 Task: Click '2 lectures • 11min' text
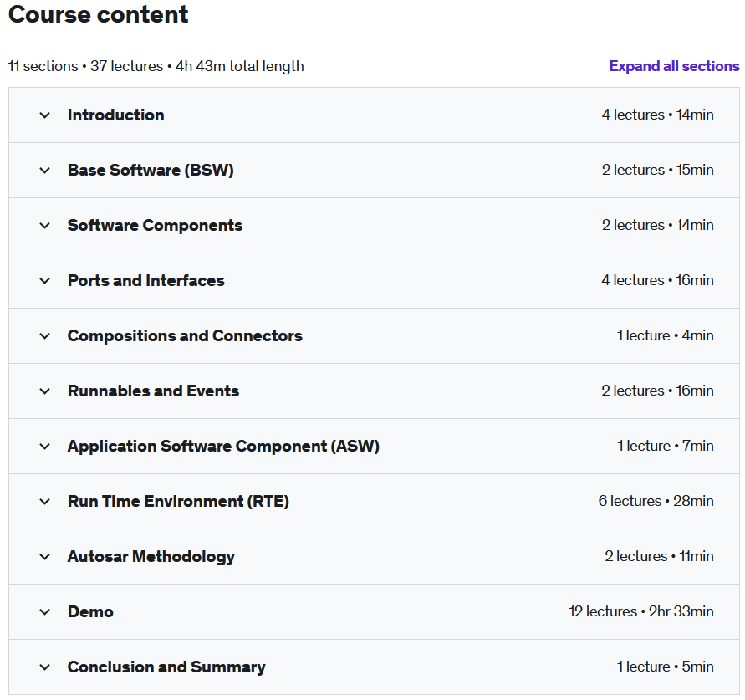pyautogui.click(x=659, y=556)
